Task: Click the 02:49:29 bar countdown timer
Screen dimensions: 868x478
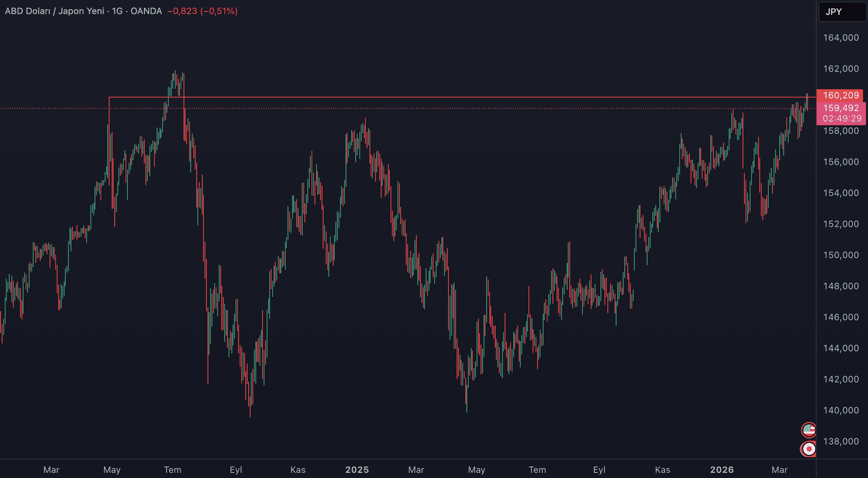Action: (841, 118)
